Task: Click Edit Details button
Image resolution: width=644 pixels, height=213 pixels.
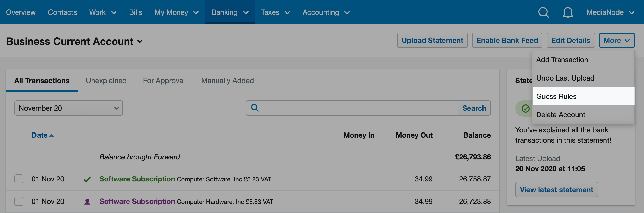Action: click(571, 40)
